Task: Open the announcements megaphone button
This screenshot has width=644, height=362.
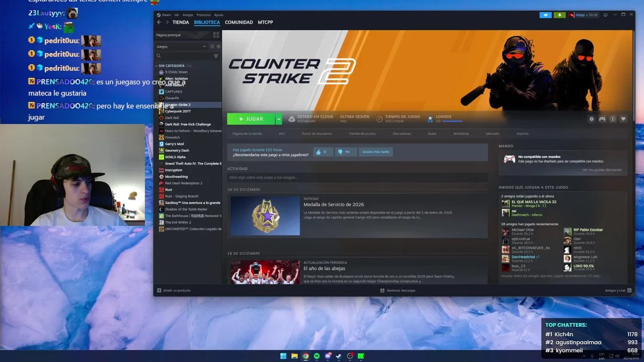Action: pos(545,15)
